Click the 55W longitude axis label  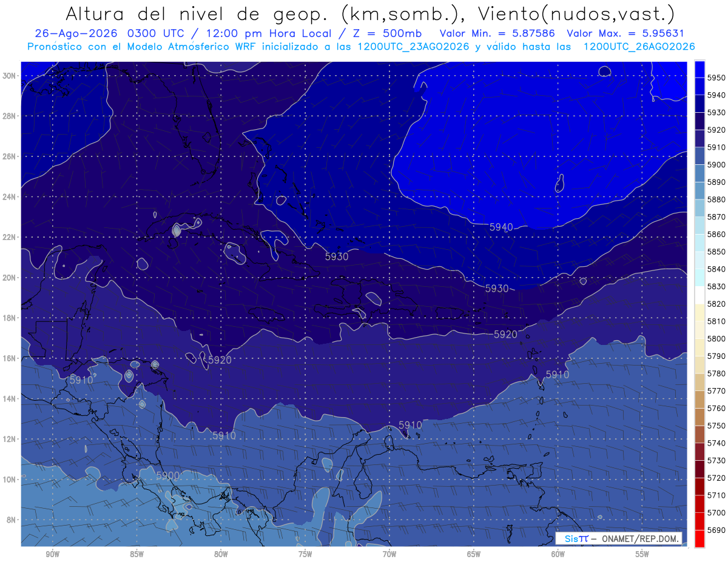[x=642, y=554]
